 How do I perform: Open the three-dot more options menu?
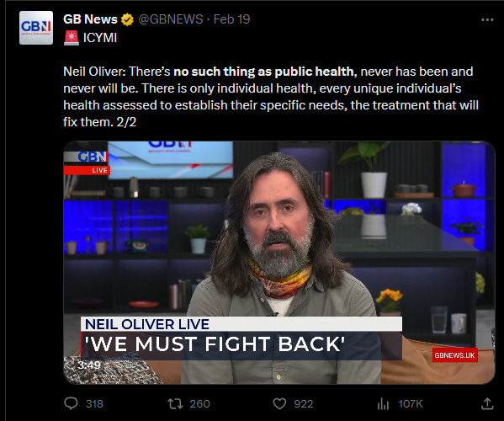(x=487, y=20)
